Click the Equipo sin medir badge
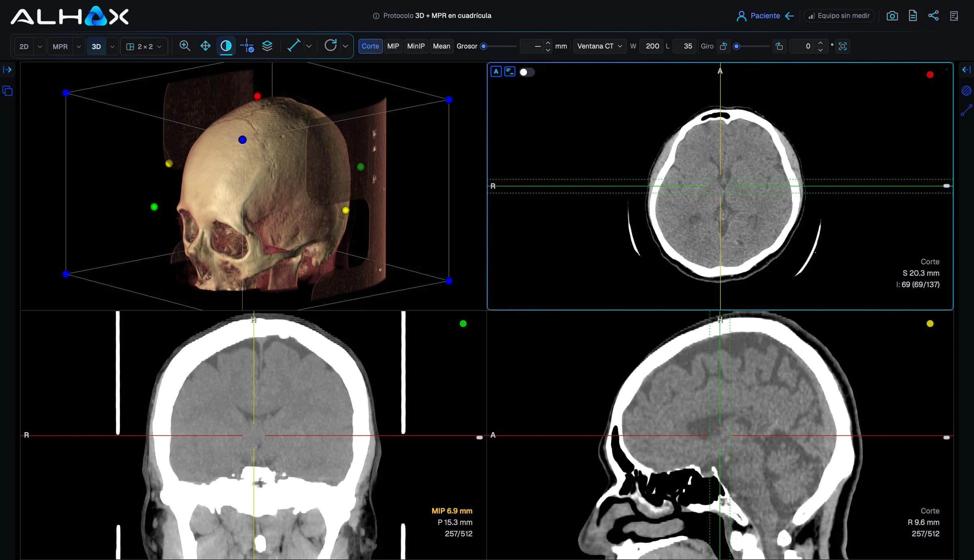The width and height of the screenshot is (974, 560). (839, 16)
